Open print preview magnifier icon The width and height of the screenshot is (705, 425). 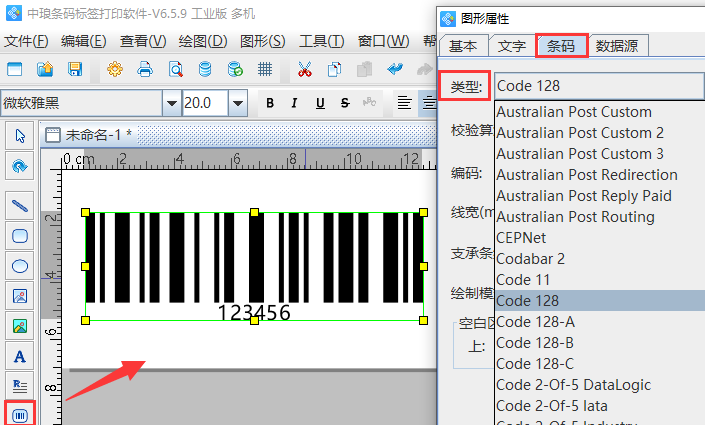click(175, 69)
